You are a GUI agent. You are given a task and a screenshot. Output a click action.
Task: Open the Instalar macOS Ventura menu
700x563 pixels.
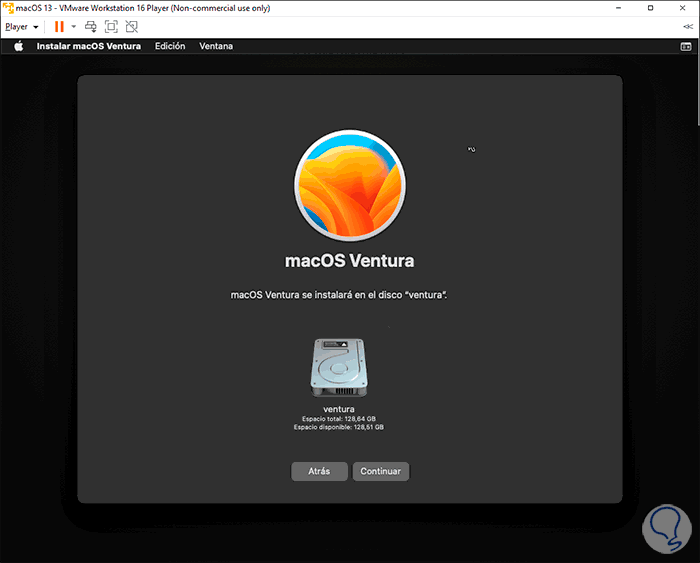click(88, 46)
